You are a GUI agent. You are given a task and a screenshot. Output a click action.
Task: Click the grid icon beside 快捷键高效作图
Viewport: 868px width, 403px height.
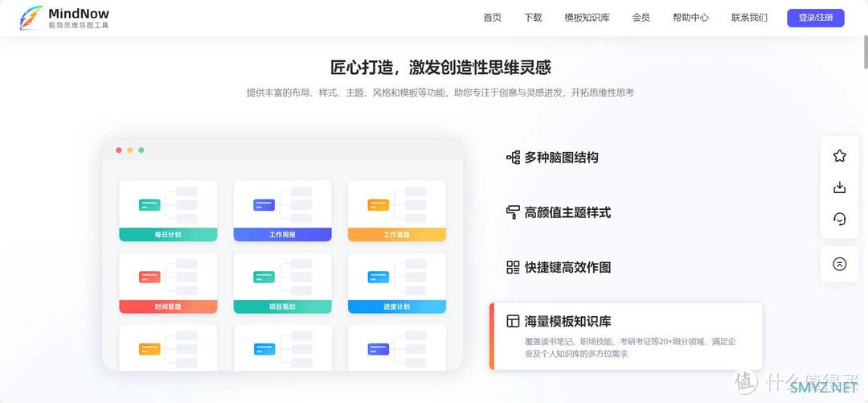tap(513, 267)
